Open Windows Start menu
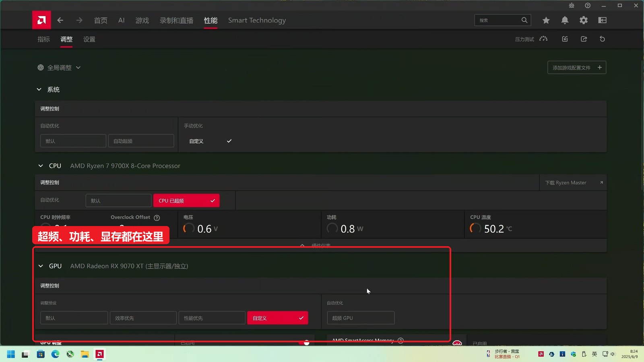The image size is (644, 362). point(11,354)
